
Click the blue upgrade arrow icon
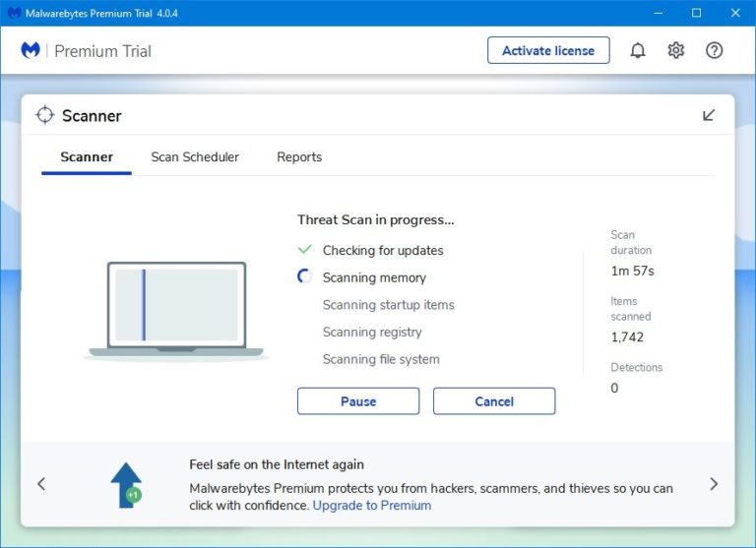click(x=126, y=485)
